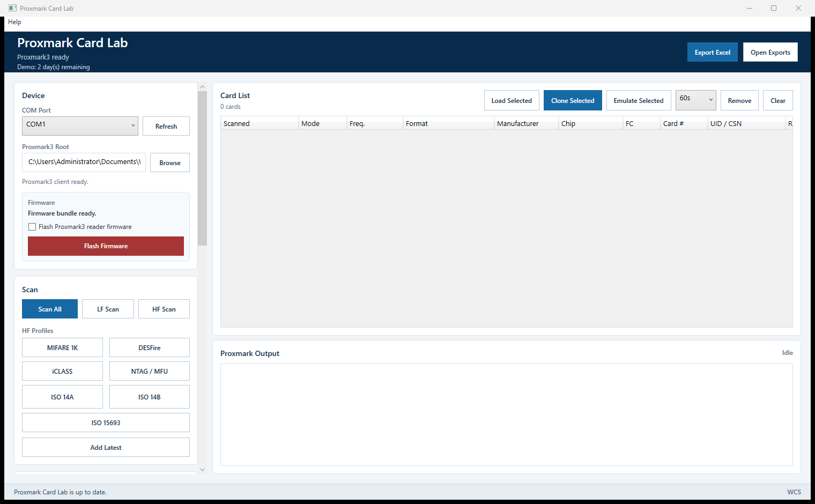Click the '0 cards' count text
This screenshot has height=504, width=815.
coord(231,107)
